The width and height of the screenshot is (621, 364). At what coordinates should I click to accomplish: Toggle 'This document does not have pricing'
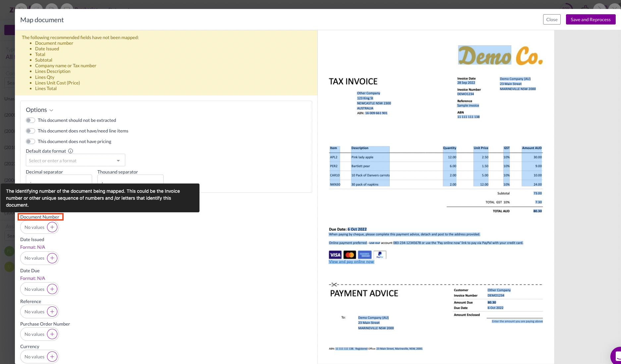30,141
